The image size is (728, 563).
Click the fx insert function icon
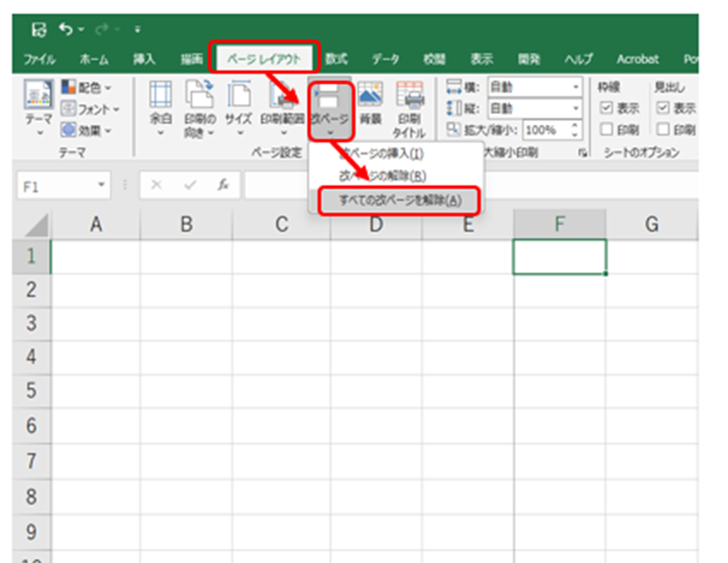point(222,184)
